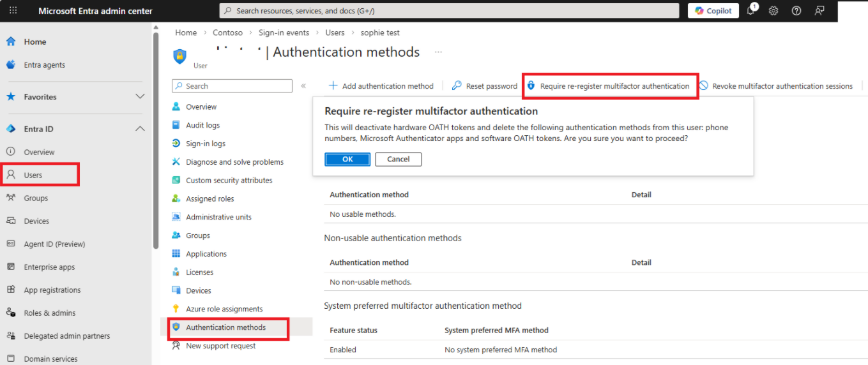Open the app launcher waffle icon

13,11
